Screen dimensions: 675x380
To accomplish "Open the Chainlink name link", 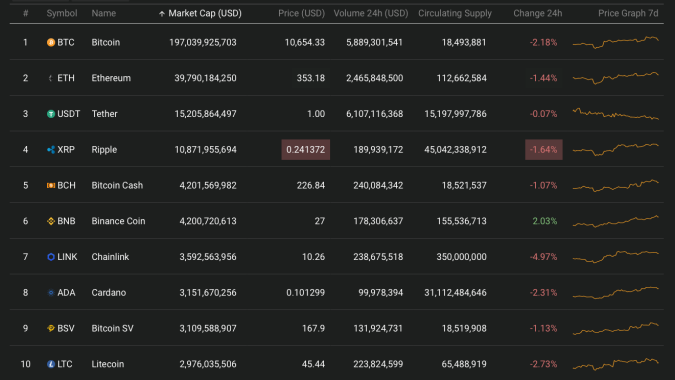I will pos(110,256).
